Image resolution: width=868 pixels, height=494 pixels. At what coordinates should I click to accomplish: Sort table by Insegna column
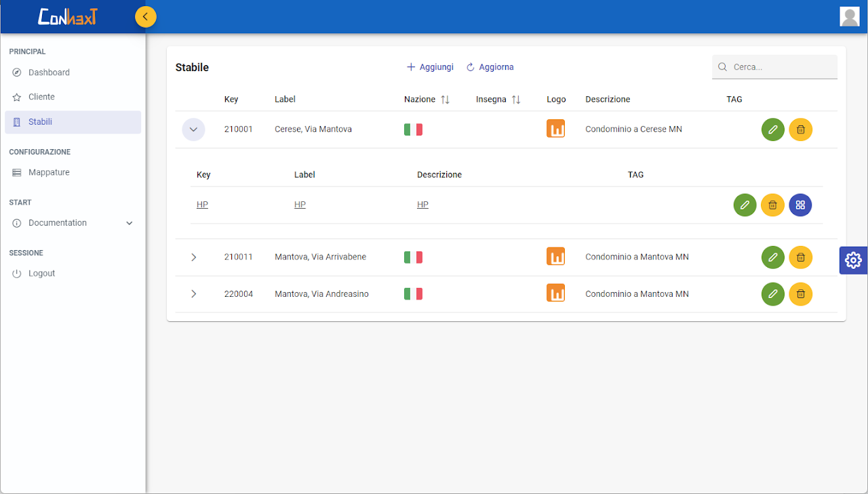coord(515,100)
